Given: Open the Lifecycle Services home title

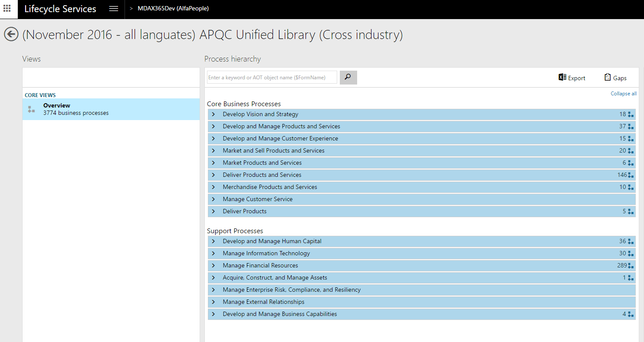Looking at the screenshot, I should [x=60, y=9].
